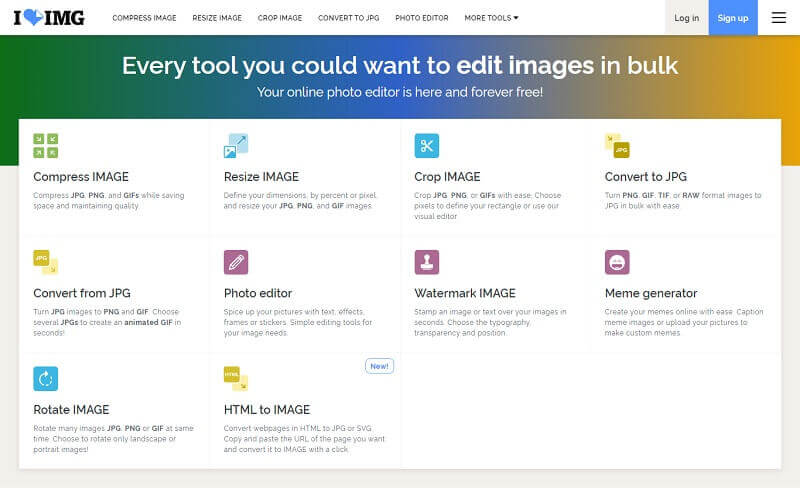Open PHOTO EDITOR in the top navigation
The width and height of the screenshot is (800, 500).
tap(421, 18)
